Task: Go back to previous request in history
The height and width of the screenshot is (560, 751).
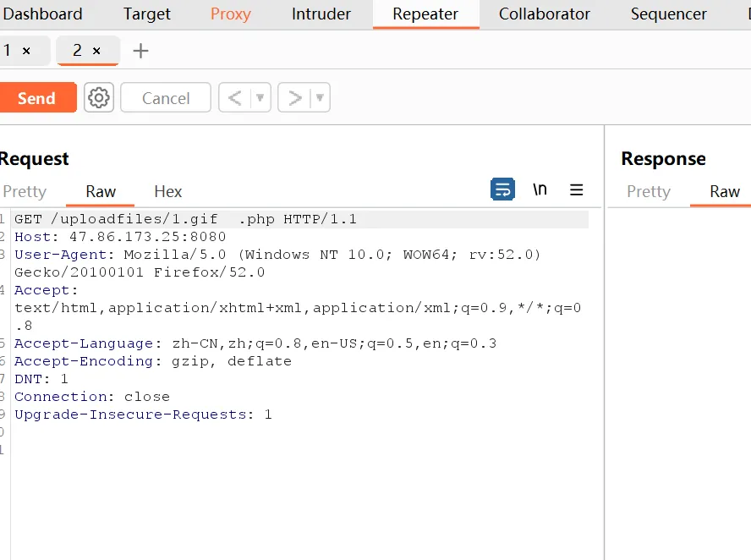Action: click(235, 98)
